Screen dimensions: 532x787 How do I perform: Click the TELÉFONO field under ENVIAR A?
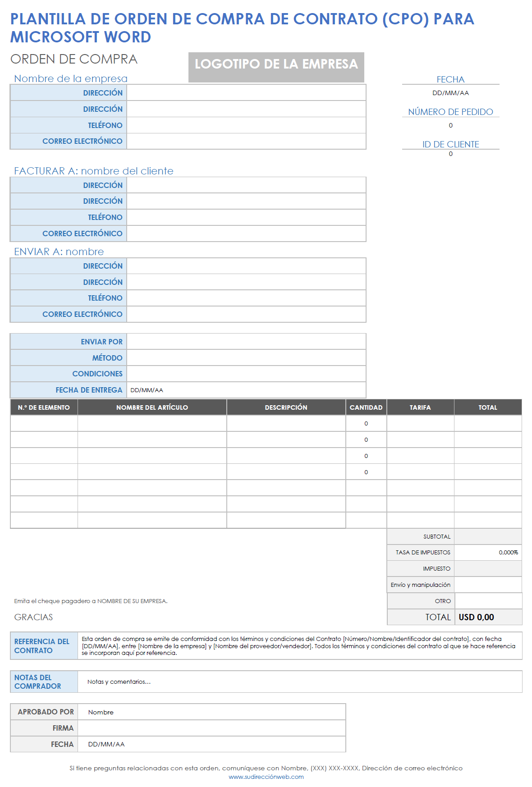[246, 298]
